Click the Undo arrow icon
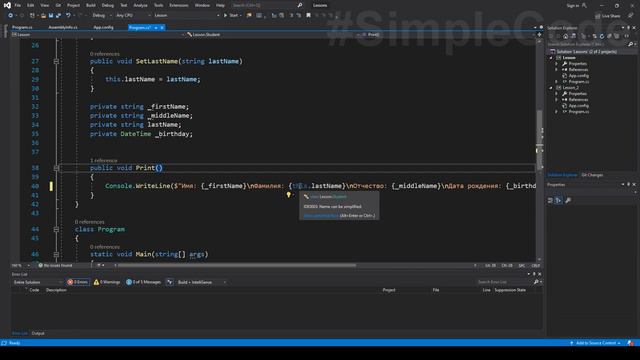 point(68,15)
